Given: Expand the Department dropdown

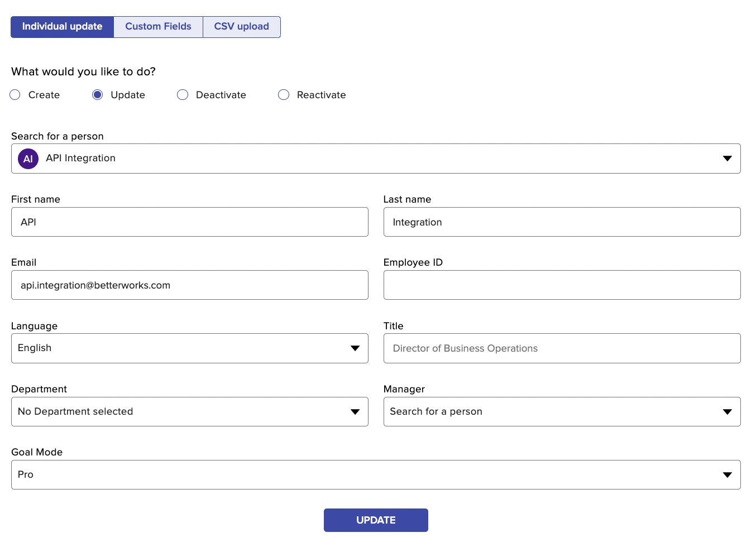Looking at the screenshot, I should pyautogui.click(x=190, y=412).
